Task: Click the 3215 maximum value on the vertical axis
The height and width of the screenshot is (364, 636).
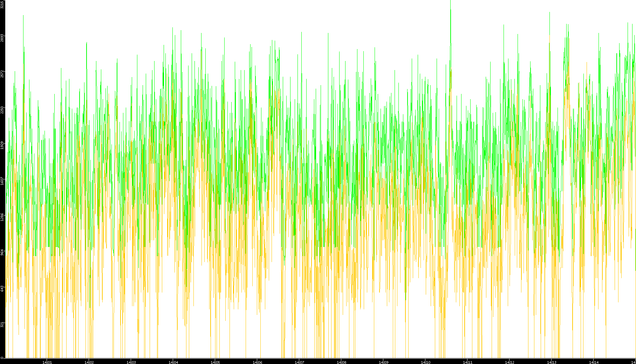Action: (2, 4)
